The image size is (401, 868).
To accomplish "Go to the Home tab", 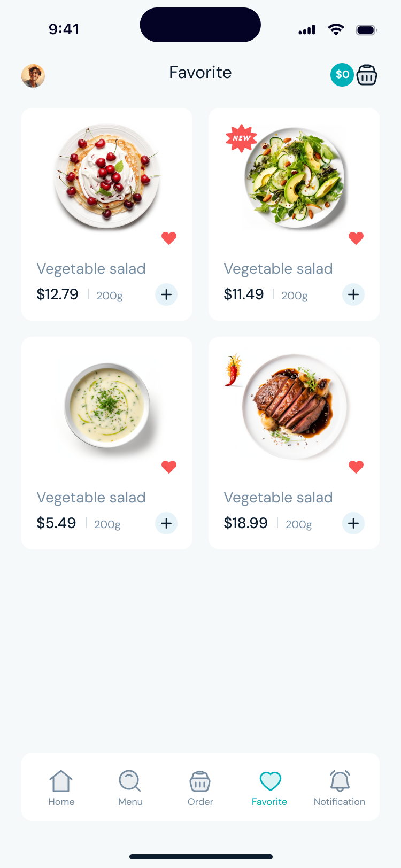I will [x=61, y=788].
